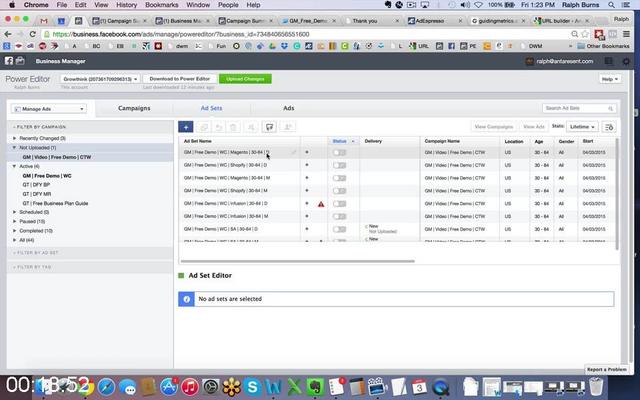Open the Lifetime stats dropdown

582,127
